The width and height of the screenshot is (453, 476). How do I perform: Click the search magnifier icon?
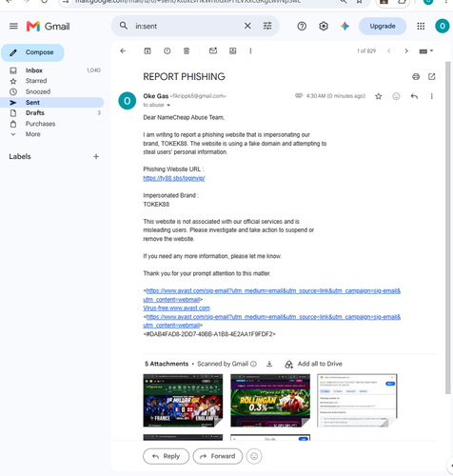(x=124, y=26)
